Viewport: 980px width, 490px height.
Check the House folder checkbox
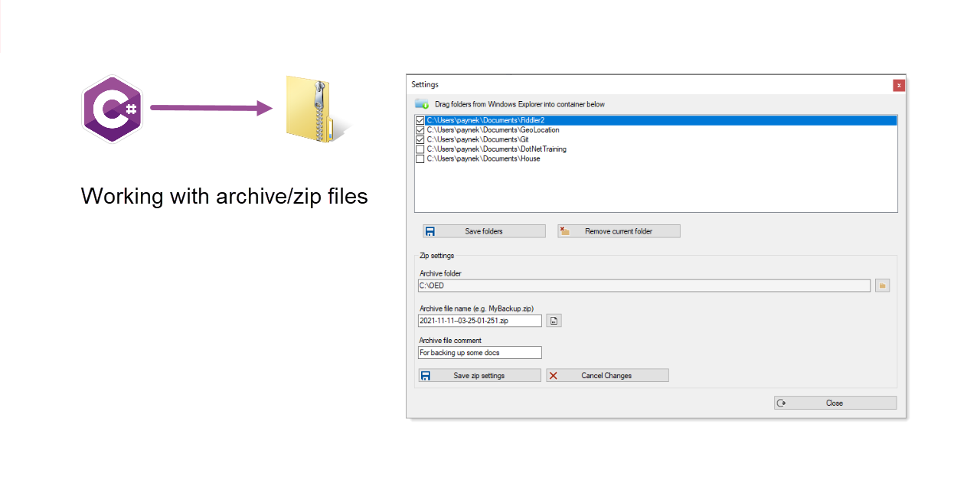(420, 158)
